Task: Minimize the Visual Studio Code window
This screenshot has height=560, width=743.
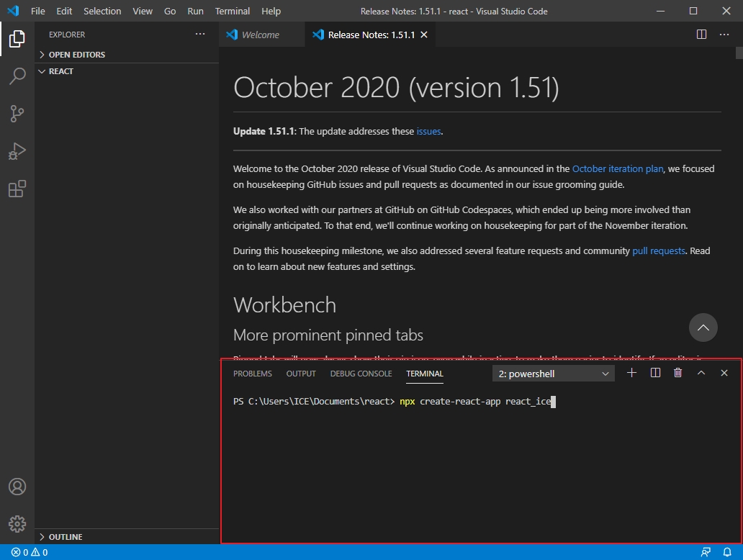Action: (660, 10)
